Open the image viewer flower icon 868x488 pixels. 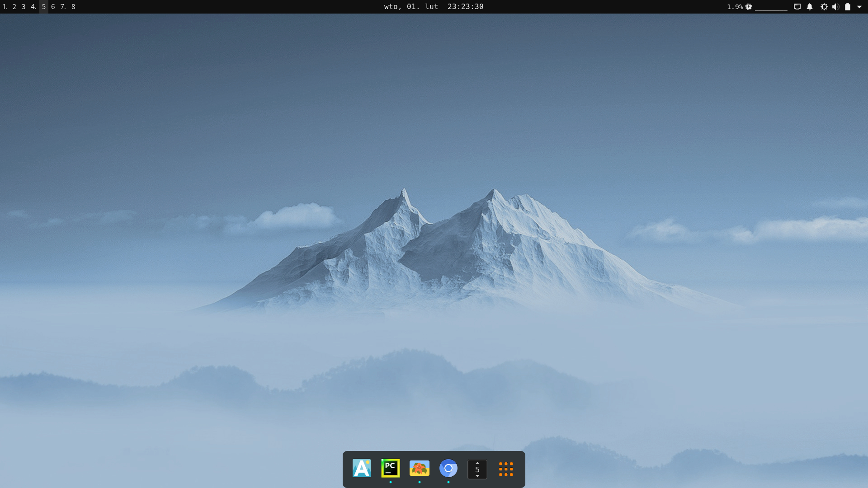[419, 469]
